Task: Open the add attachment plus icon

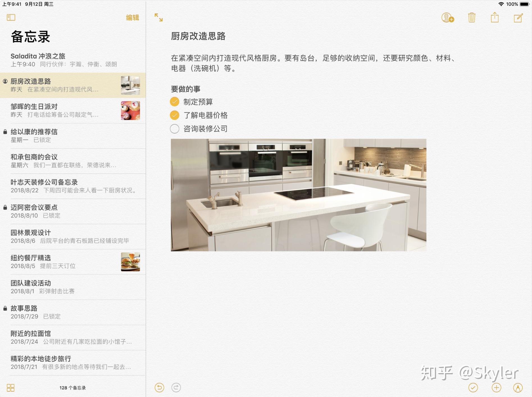Action: tap(496, 388)
